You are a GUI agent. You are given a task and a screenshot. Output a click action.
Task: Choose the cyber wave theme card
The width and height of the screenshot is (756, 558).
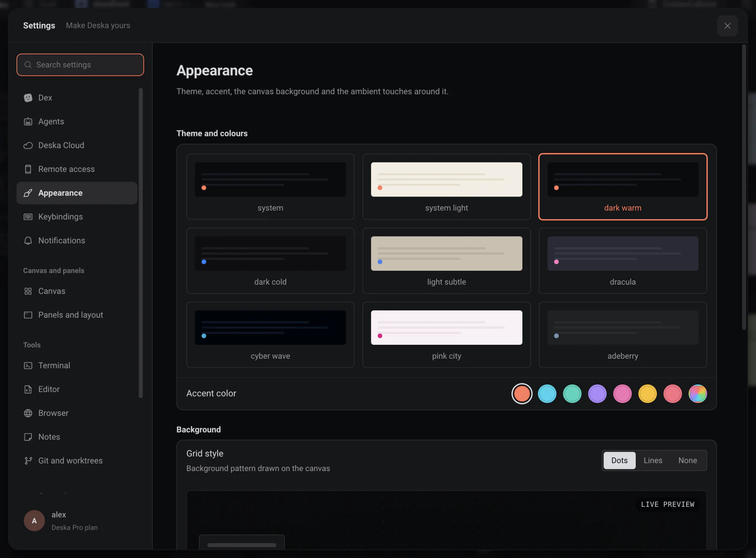[270, 335]
